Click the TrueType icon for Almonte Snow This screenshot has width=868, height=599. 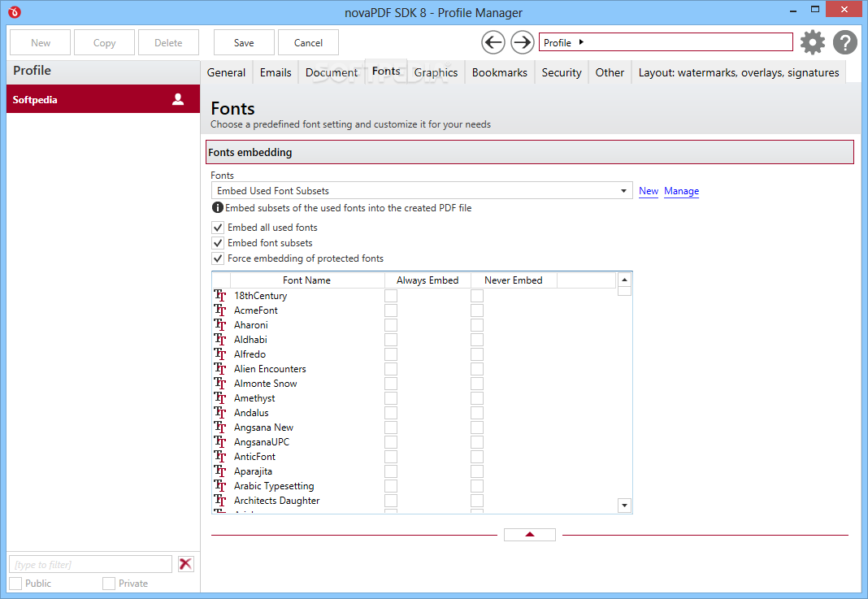(x=219, y=383)
